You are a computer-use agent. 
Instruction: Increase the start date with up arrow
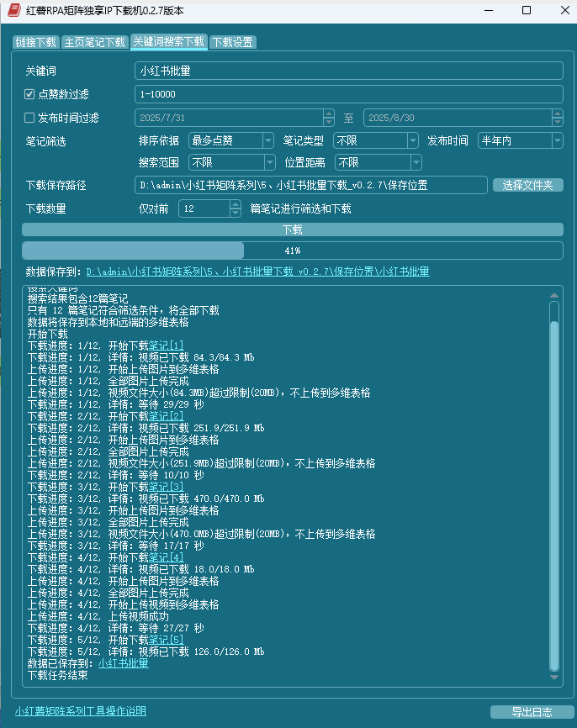pyautogui.click(x=329, y=113)
